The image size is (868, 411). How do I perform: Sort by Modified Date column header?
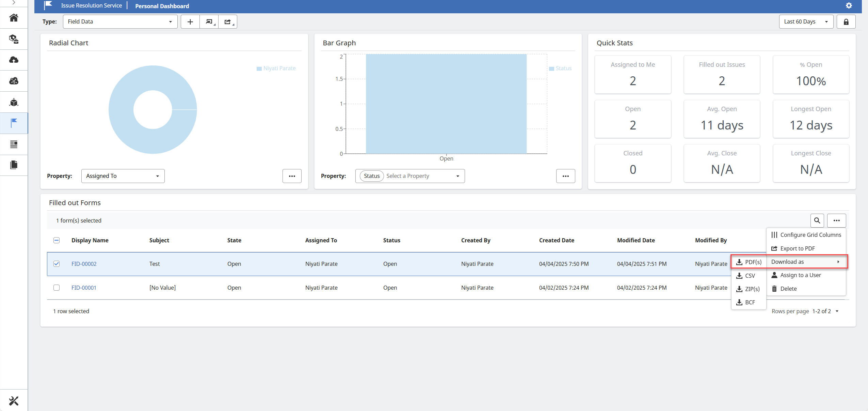coord(636,240)
